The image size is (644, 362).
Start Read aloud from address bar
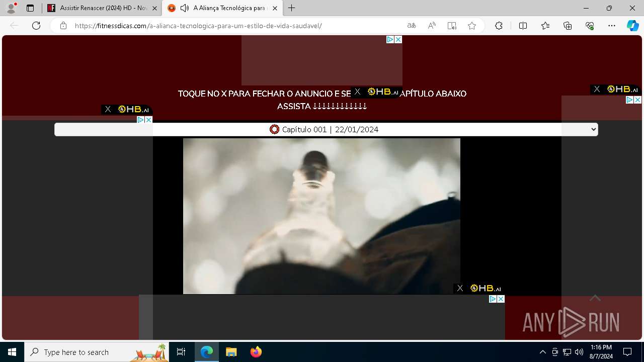point(432,26)
